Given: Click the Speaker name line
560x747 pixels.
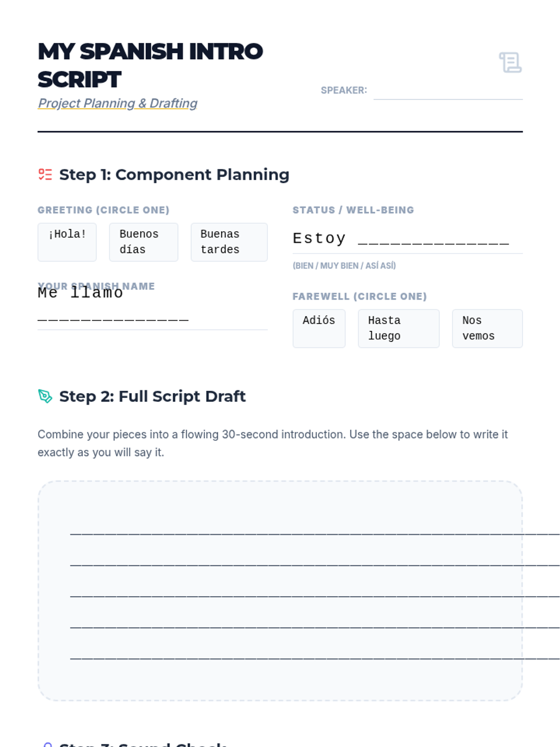Looking at the screenshot, I should click(x=448, y=92).
